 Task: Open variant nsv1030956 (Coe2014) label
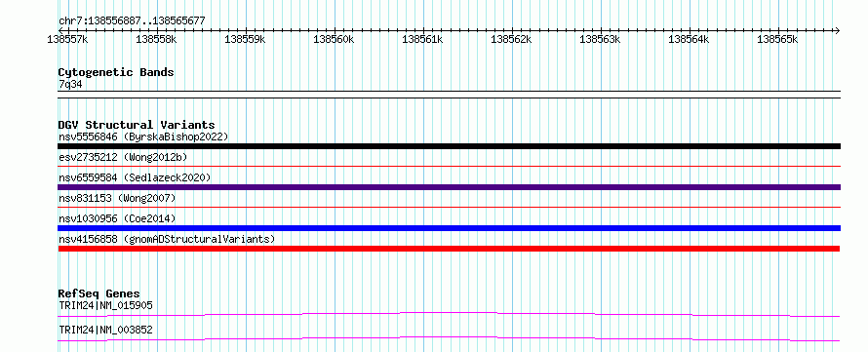pyautogui.click(x=117, y=218)
